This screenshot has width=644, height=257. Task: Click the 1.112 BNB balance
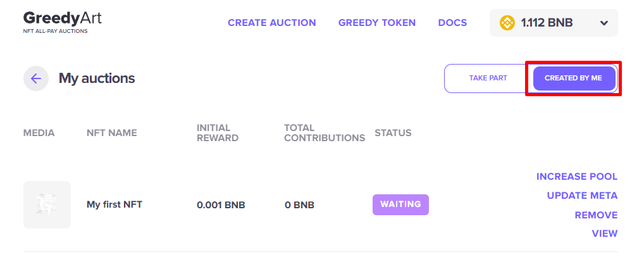pyautogui.click(x=547, y=23)
